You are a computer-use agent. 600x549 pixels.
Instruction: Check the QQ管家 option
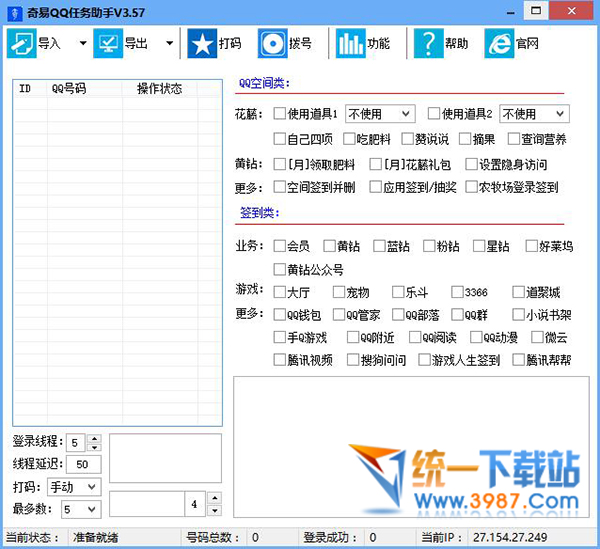[x=339, y=315]
